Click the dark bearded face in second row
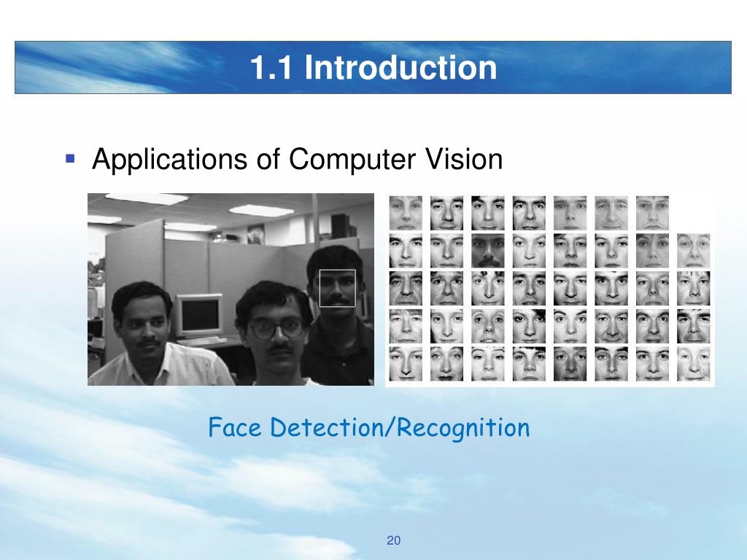The image size is (747, 560). tap(488, 251)
